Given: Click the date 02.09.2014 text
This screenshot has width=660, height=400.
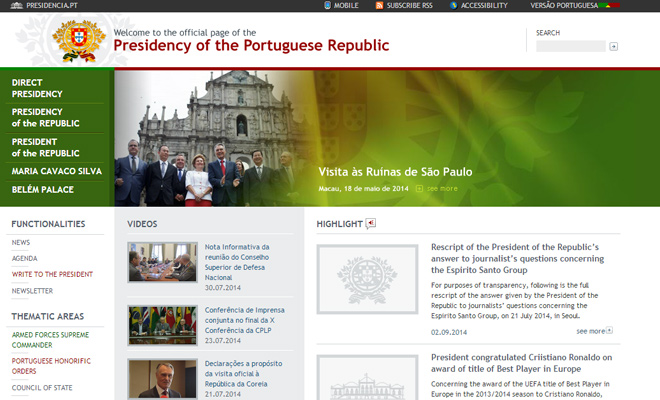Looking at the screenshot, I should pos(449,332).
